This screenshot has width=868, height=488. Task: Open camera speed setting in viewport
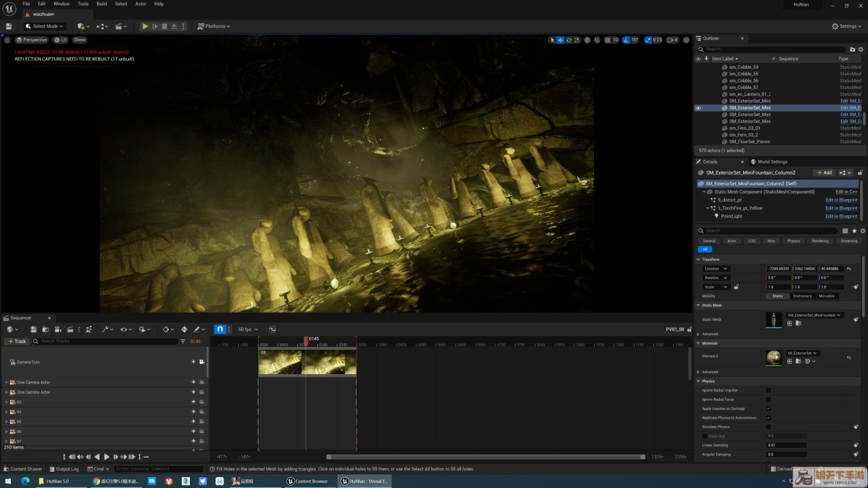(673, 40)
